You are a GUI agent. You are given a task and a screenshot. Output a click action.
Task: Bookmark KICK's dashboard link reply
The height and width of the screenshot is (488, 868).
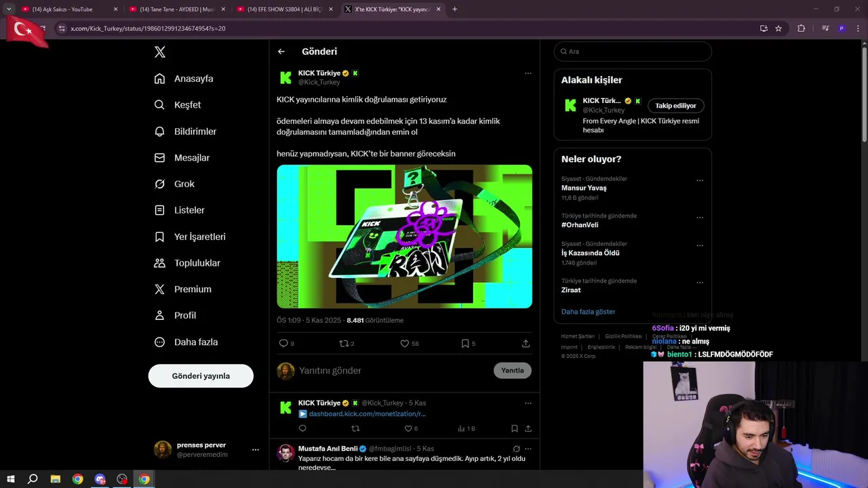515,428
